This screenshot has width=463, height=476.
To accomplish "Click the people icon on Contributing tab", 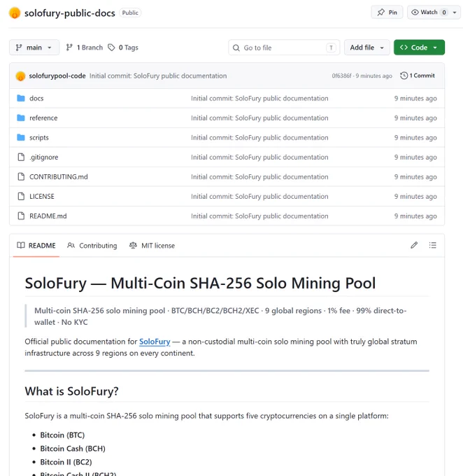I will (71, 245).
